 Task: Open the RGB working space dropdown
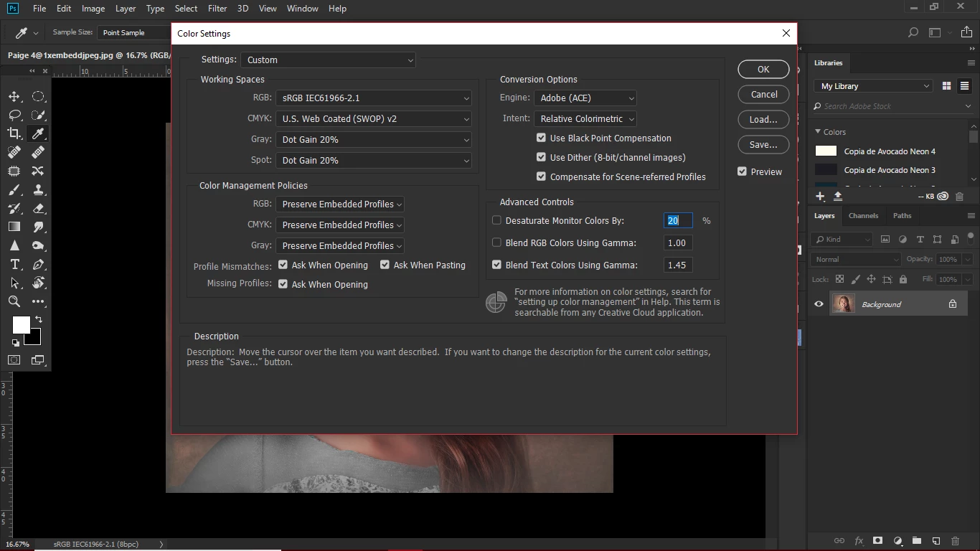coord(374,98)
